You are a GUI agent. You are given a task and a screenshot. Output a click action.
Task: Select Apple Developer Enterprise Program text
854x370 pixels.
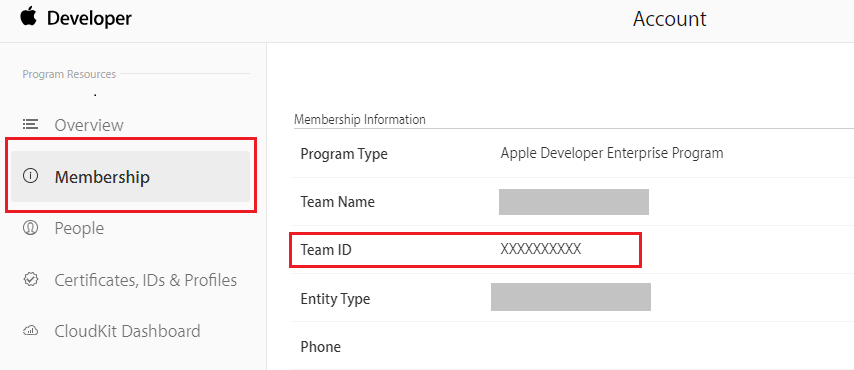(612, 153)
